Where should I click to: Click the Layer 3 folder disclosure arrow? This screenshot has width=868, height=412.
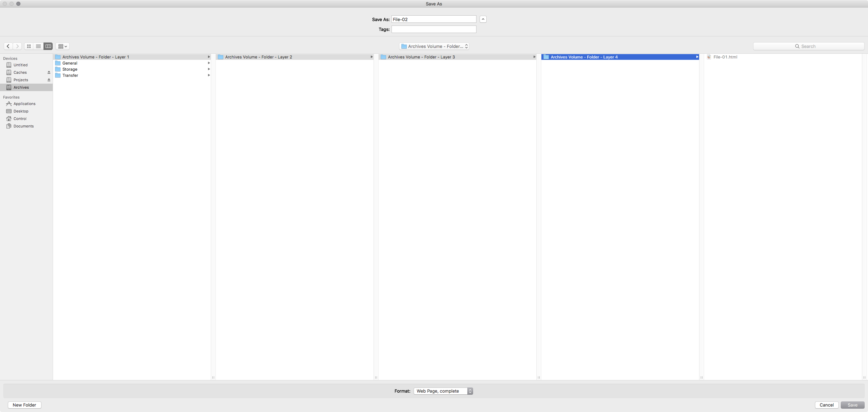pos(534,57)
